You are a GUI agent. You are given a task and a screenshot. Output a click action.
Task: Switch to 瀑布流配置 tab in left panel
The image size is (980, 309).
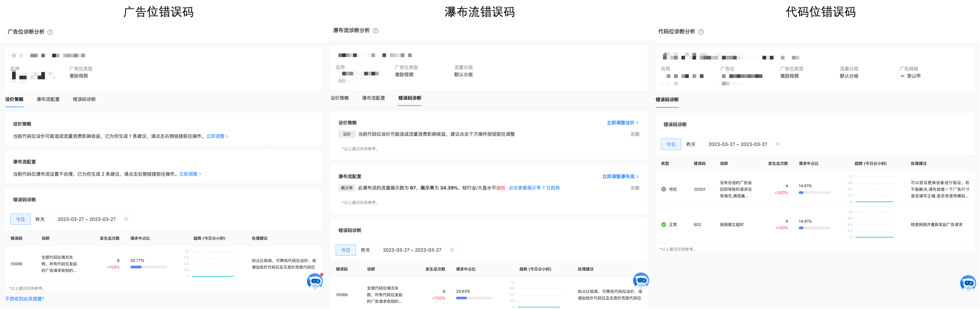click(x=48, y=99)
